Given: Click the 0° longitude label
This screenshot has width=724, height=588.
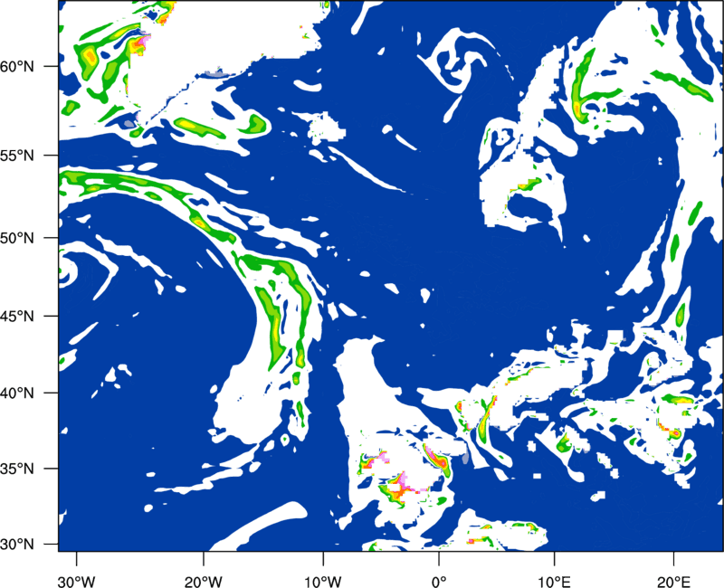Looking at the screenshot, I should tap(439, 581).
